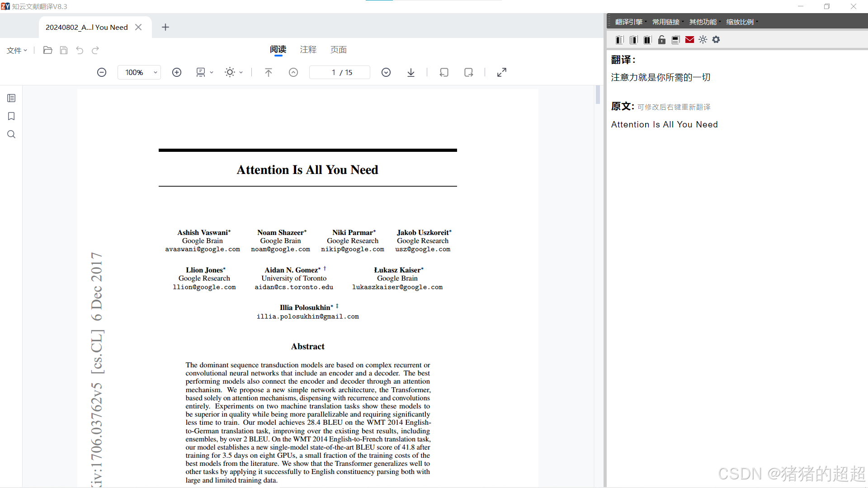Open the bookmarks panel icon
This screenshot has width=868, height=488.
11,116
